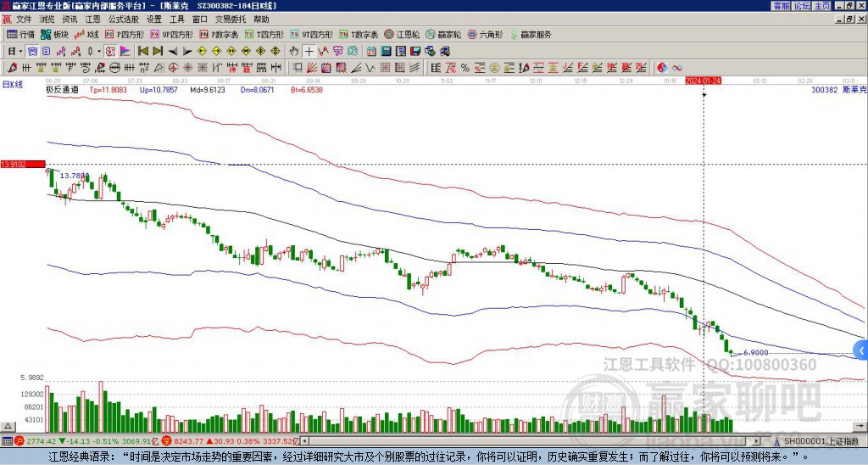Image resolution: width=868 pixels, height=465 pixels.
Task: Open the 帮助 menu
Action: click(261, 20)
